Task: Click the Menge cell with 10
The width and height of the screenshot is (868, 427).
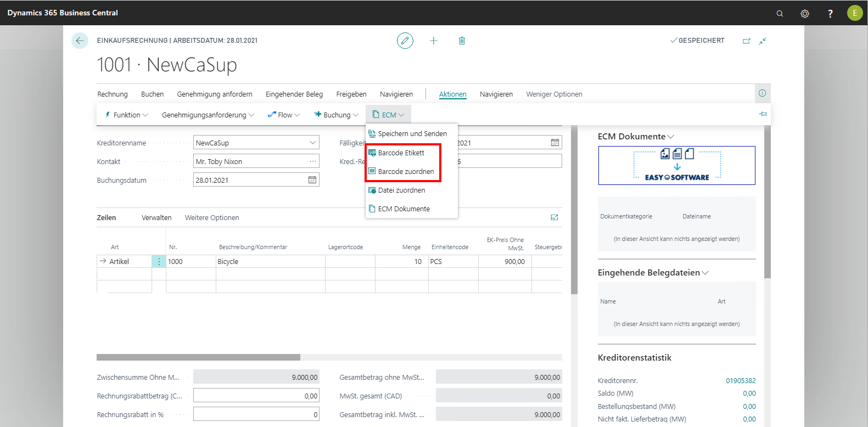Action: [x=401, y=262]
